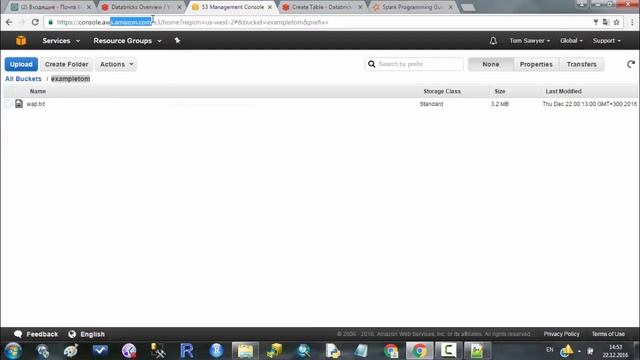Viewport: 640px width, 360px height.
Task: Open the Actions dropdown
Action: tap(116, 64)
